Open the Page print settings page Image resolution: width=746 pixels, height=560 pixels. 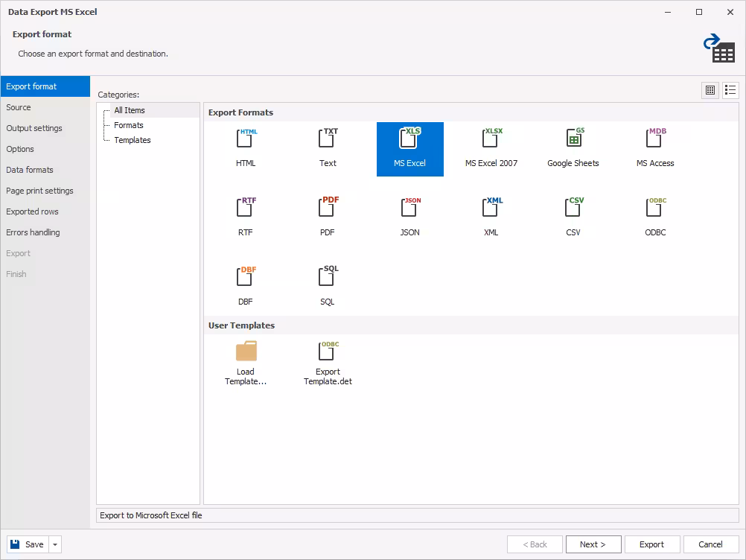click(x=45, y=191)
